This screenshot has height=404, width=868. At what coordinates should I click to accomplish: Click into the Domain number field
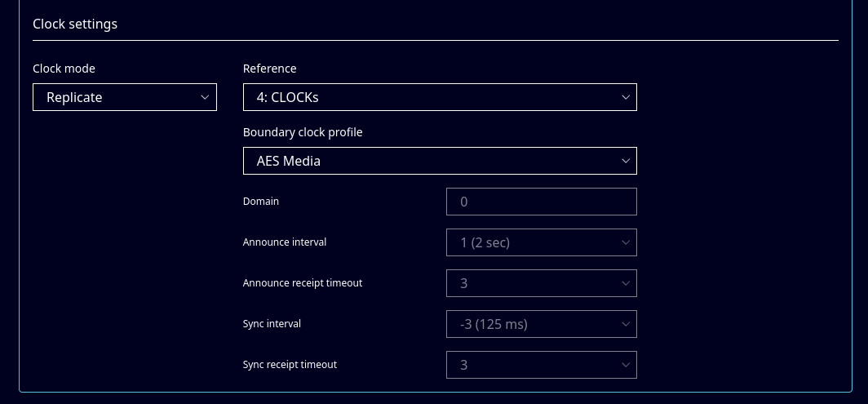tap(541, 202)
